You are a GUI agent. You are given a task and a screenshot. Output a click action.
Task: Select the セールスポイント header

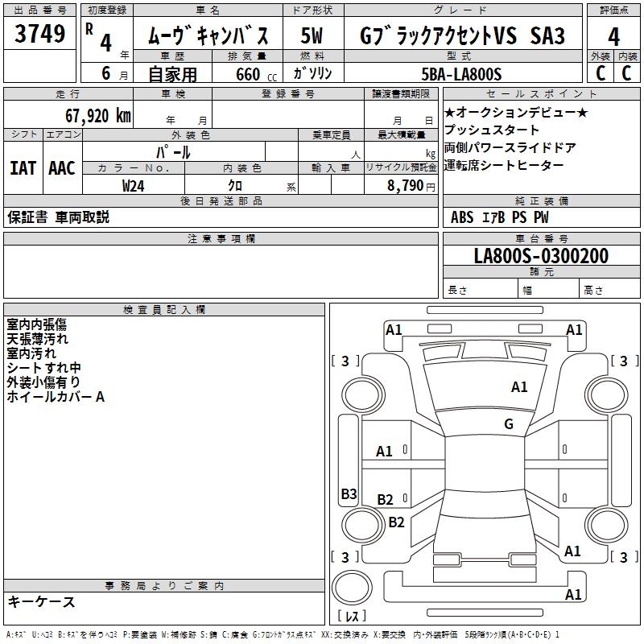click(541, 93)
